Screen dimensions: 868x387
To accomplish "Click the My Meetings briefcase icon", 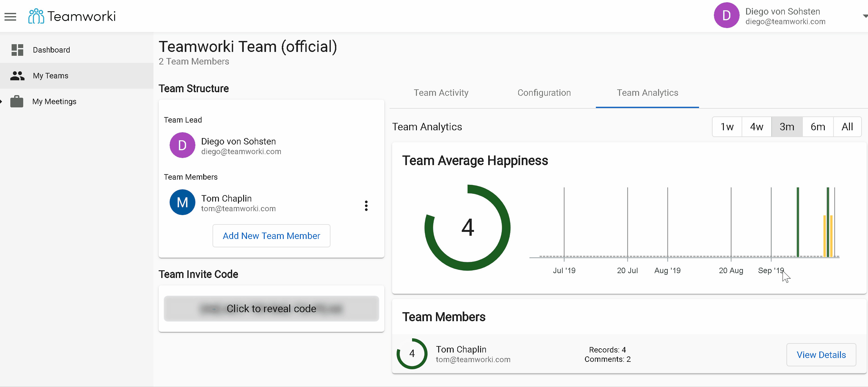I will click(x=16, y=102).
